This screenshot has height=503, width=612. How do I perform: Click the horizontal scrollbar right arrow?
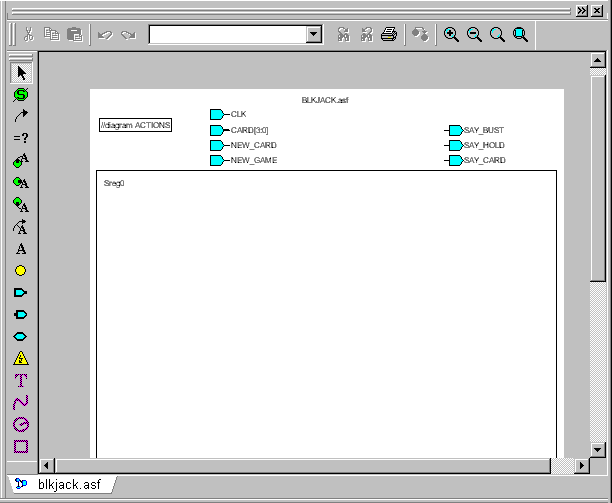click(x=582, y=466)
